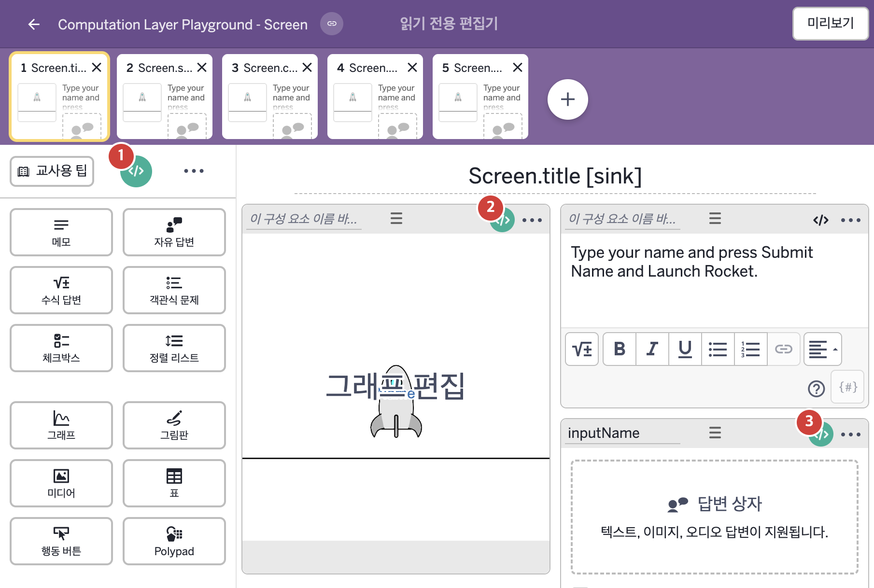
Task: Open inputName component three-dot menu
Action: pos(851,434)
